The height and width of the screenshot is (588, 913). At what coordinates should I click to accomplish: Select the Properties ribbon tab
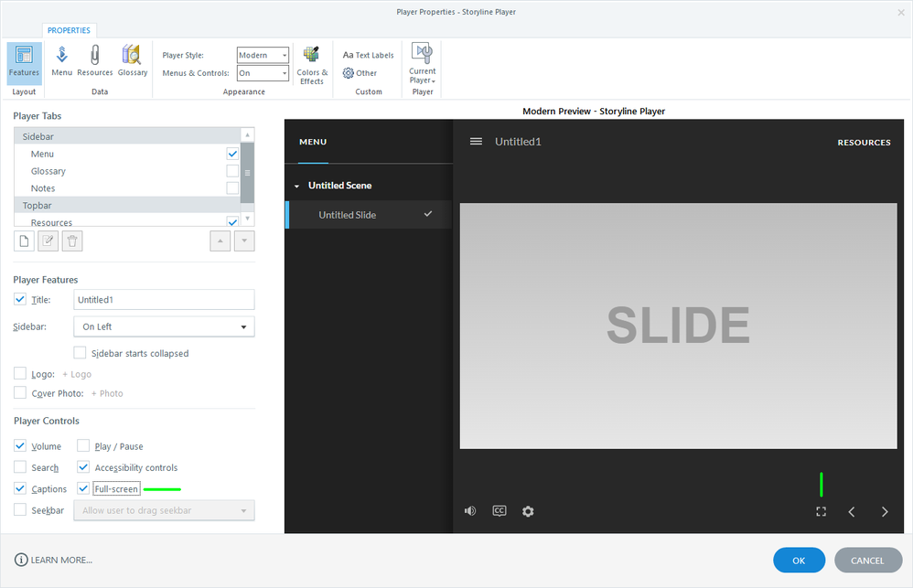point(69,30)
